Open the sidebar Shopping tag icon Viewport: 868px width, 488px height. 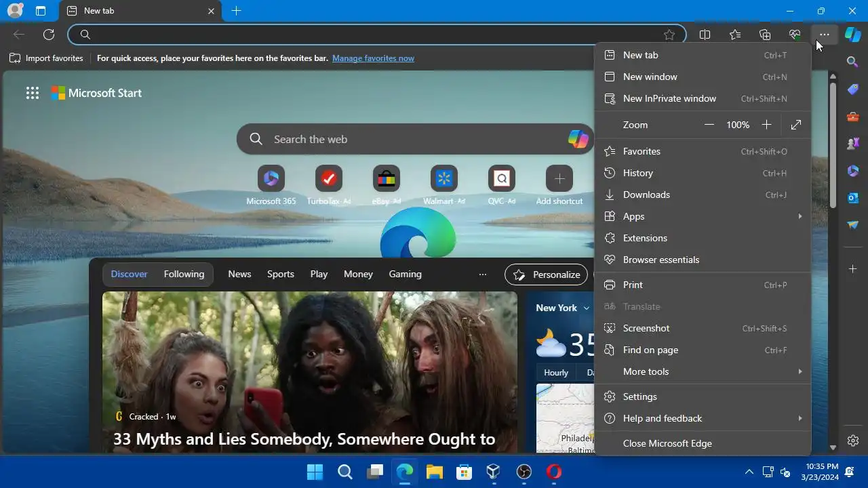[853, 89]
